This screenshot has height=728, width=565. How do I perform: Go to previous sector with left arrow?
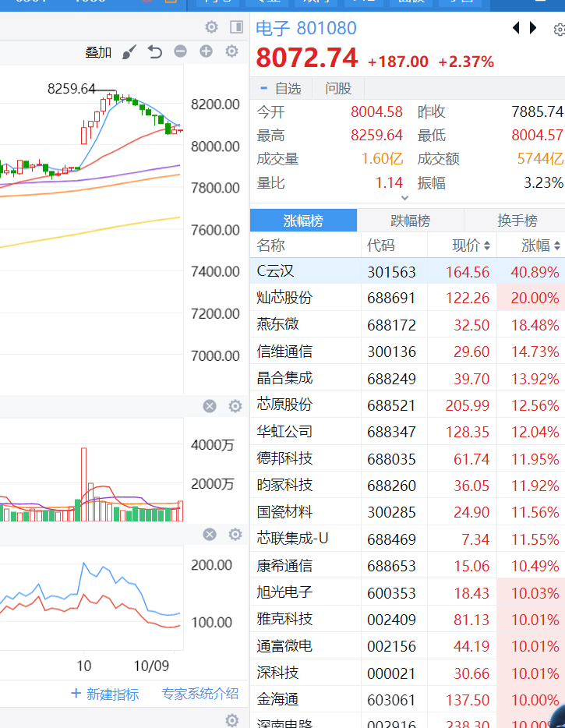(515, 28)
